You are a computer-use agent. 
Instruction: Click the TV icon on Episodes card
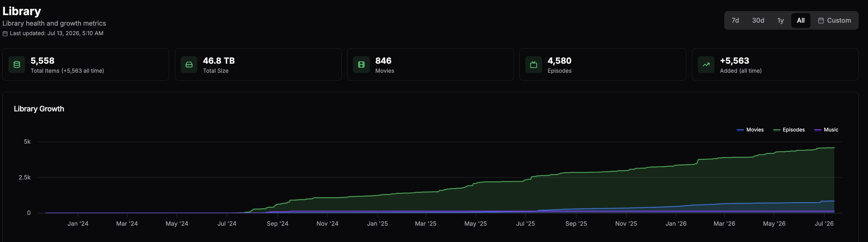[533, 65]
